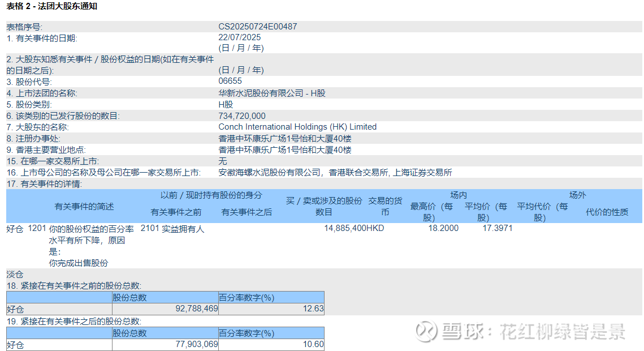This screenshot has width=644, height=351.
Task: Select shares total before event 92,788,469
Action: [197, 309]
